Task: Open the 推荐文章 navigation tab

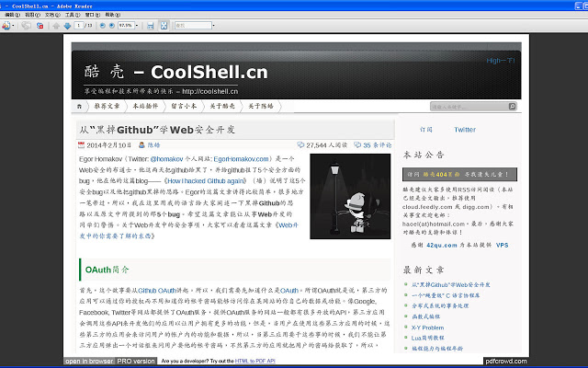Action: pos(107,106)
